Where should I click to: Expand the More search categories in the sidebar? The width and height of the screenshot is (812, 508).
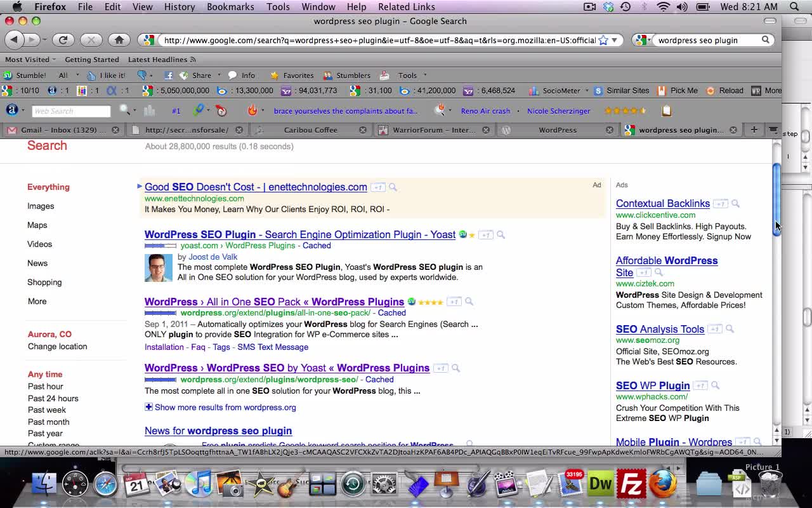(x=37, y=302)
